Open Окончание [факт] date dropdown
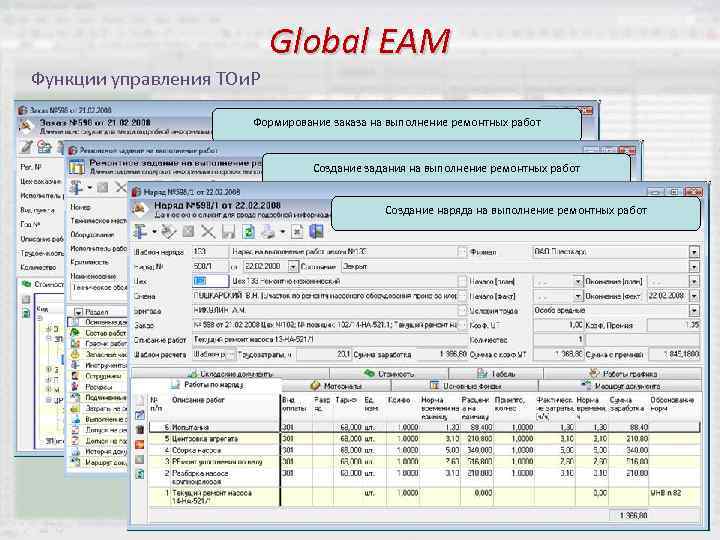 (694, 296)
